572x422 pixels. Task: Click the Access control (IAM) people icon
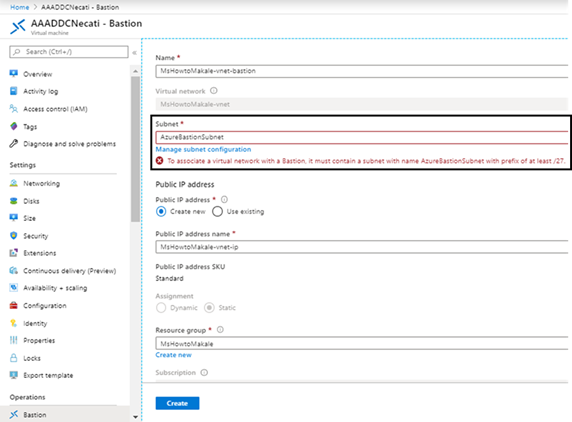coord(13,108)
